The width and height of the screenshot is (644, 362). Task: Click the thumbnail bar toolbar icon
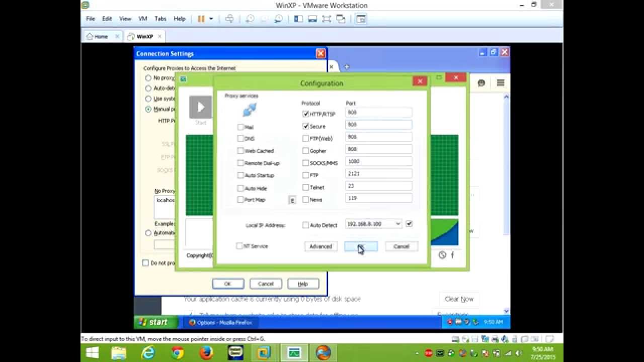(x=312, y=19)
